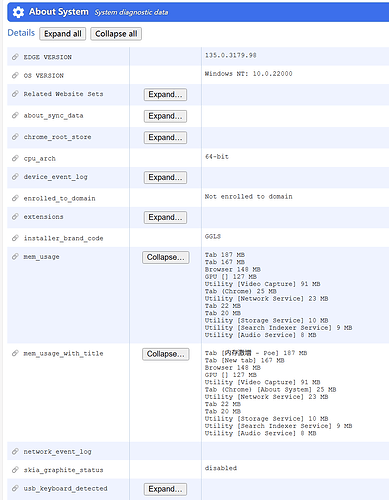Click the System diagnostic data subtitle
The image size is (389, 500).
coord(131,12)
